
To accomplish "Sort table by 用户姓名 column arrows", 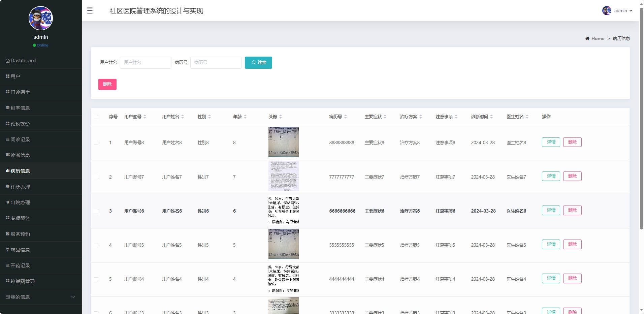I will pos(183,117).
